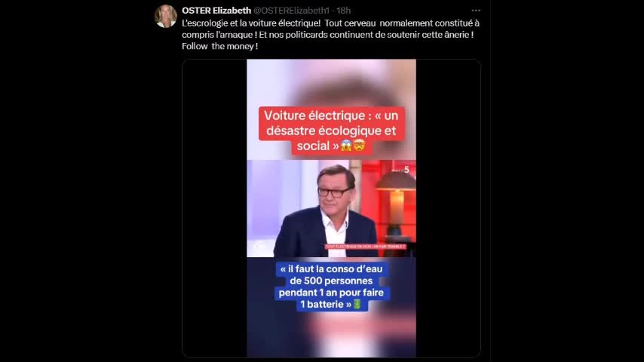Click OSTER Elizabeth's profile avatar

[x=165, y=17]
